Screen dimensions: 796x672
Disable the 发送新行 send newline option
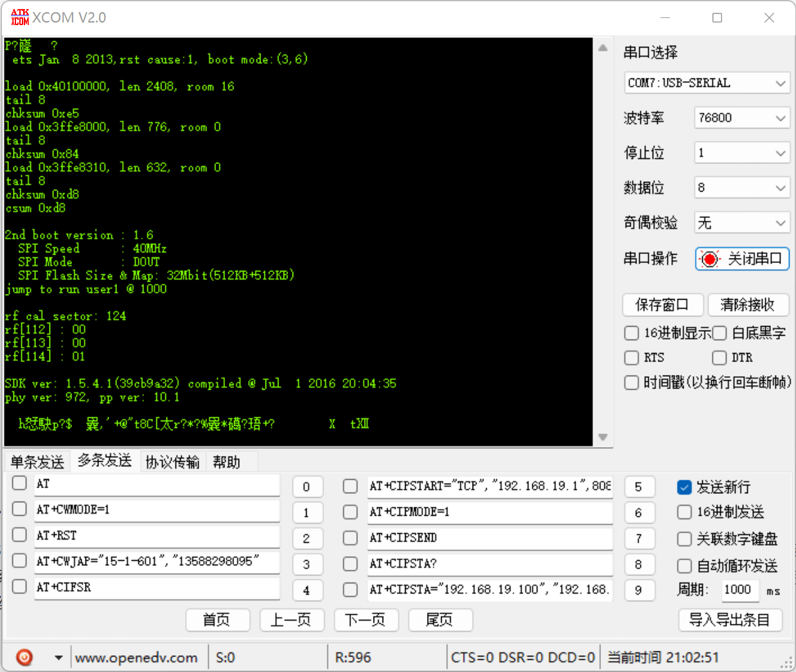tap(684, 487)
